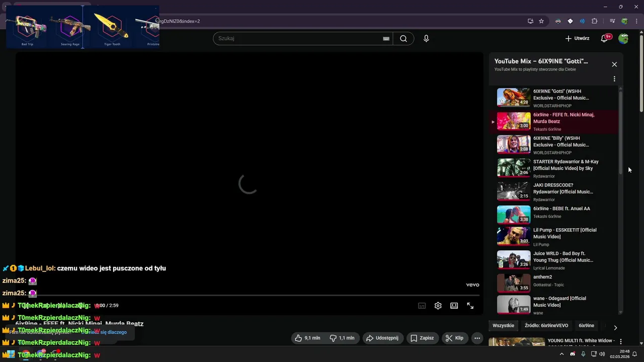644x362 pixels.
Task: Bookmark this page with the star icon
Action: (541, 21)
